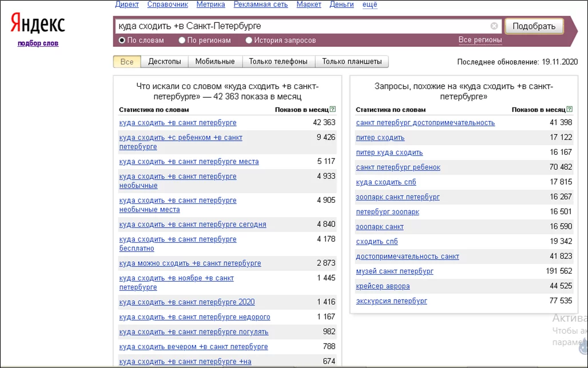Select the По регионам radio button
The height and width of the screenshot is (368, 588).
(182, 40)
